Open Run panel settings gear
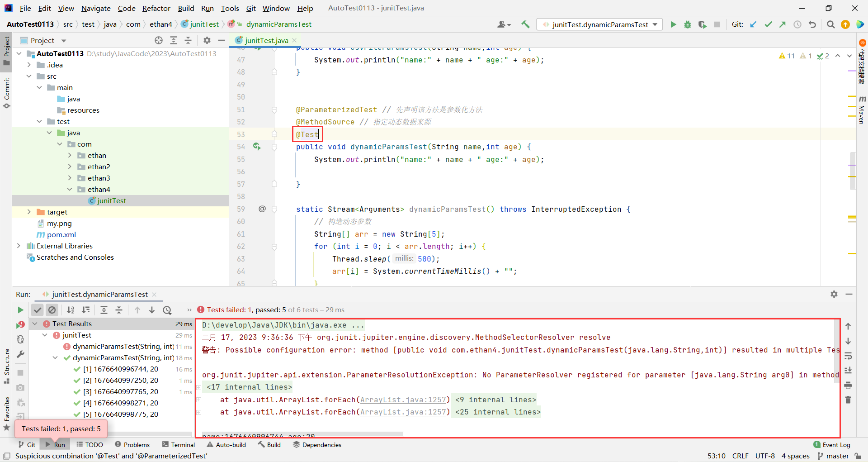The height and width of the screenshot is (462, 868). (834, 294)
